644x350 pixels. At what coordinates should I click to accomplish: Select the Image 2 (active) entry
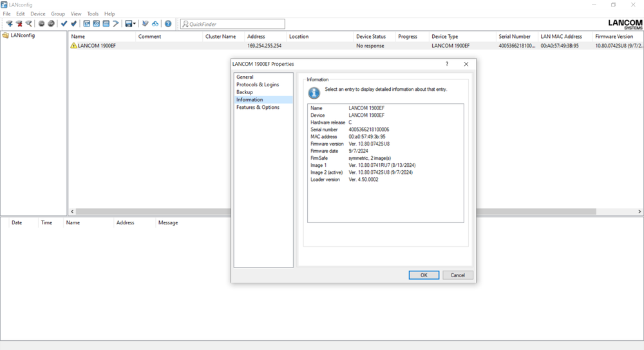(386, 172)
